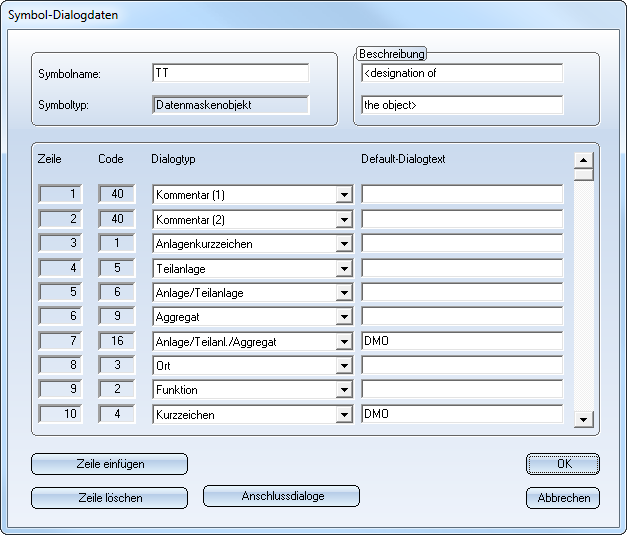Click the Code field showing 9
627x535 pixels.
(117, 316)
